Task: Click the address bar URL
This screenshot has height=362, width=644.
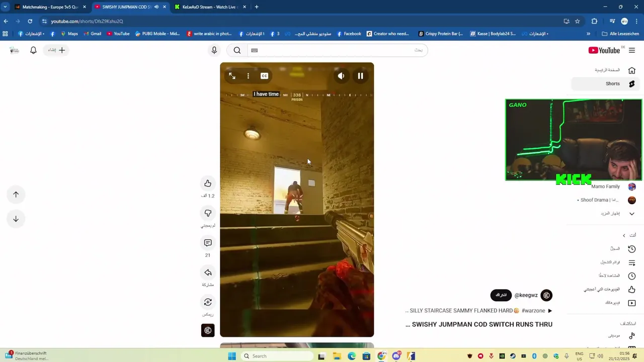Action: pyautogui.click(x=87, y=21)
